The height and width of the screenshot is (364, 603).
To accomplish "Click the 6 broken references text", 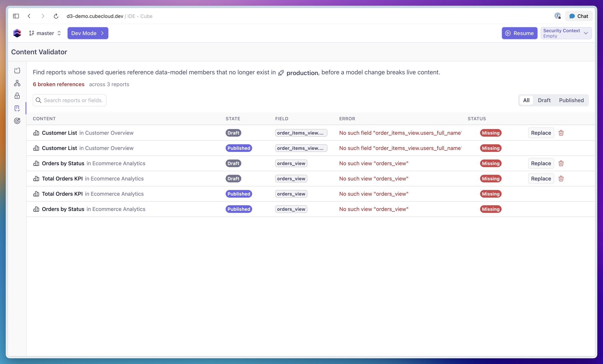I will click(x=59, y=84).
